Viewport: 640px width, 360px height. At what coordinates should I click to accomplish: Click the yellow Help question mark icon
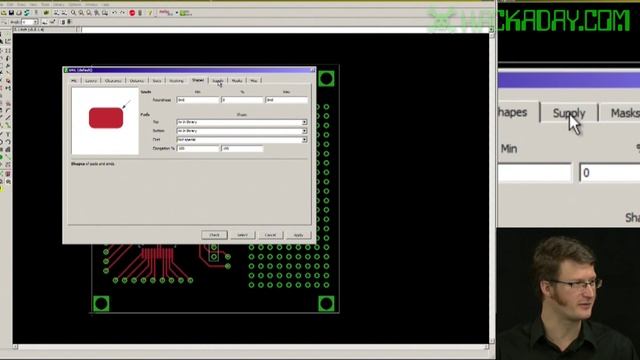(x=150, y=13)
